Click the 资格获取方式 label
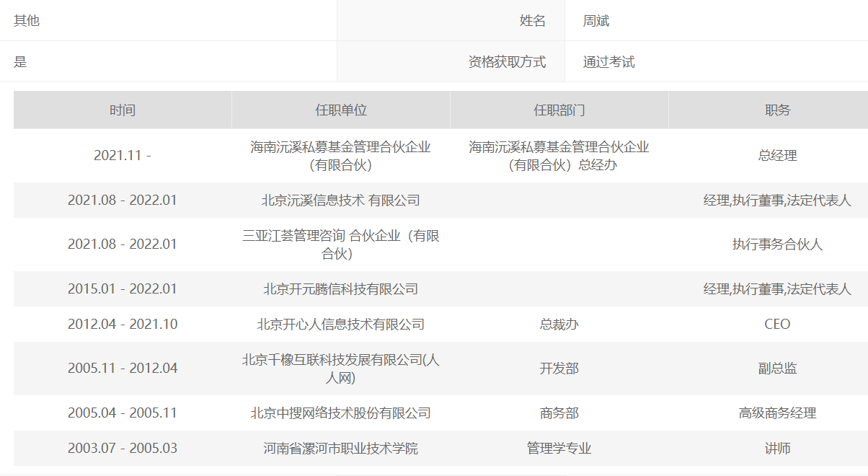This screenshot has width=868, height=476. pyautogui.click(x=507, y=62)
